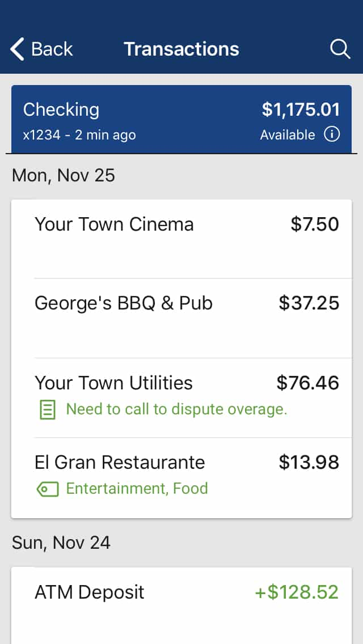Tap the $1,175.01 available balance
Screen dimensions: 363x644
click(301, 109)
